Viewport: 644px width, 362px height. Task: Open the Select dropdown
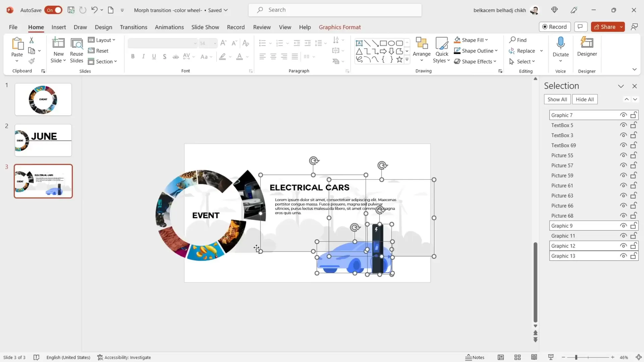click(522, 61)
